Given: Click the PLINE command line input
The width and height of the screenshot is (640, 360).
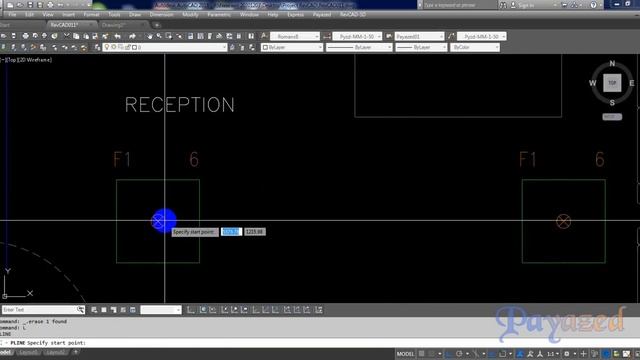Looking at the screenshot, I should click(x=320, y=343).
